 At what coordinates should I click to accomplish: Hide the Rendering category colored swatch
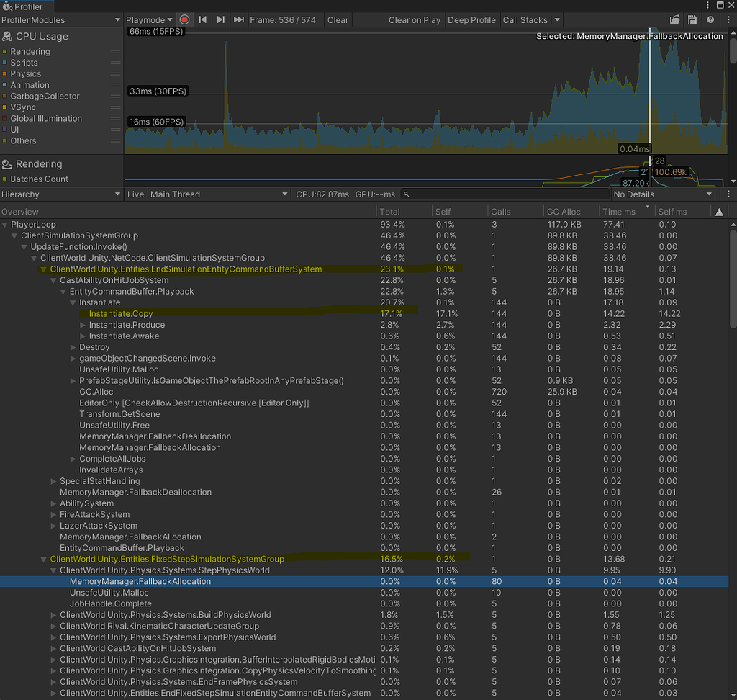point(6,51)
